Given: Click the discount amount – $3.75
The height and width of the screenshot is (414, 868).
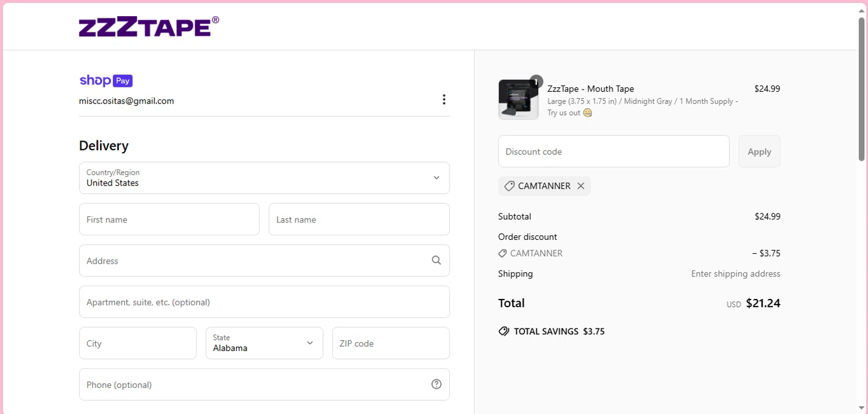Looking at the screenshot, I should pos(766,253).
